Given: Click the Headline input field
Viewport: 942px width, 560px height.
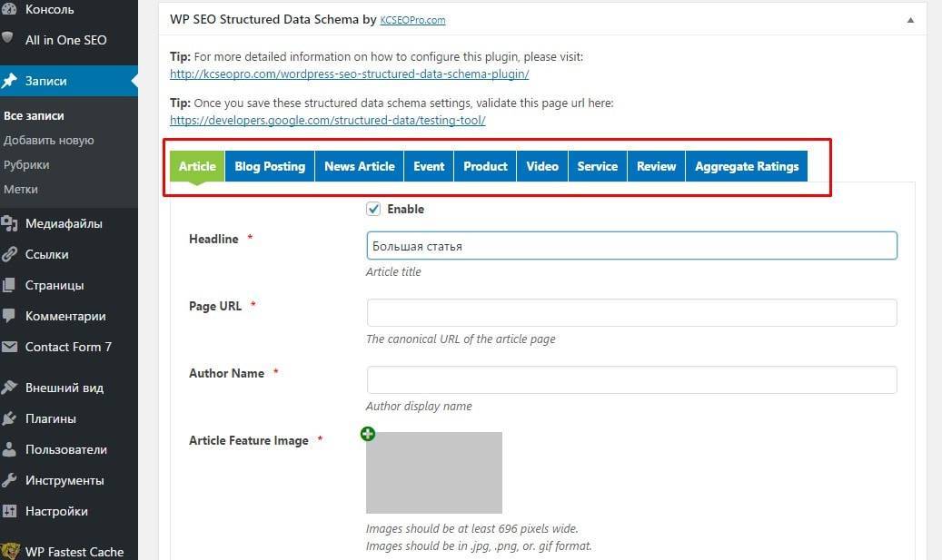Looking at the screenshot, I should tap(631, 245).
